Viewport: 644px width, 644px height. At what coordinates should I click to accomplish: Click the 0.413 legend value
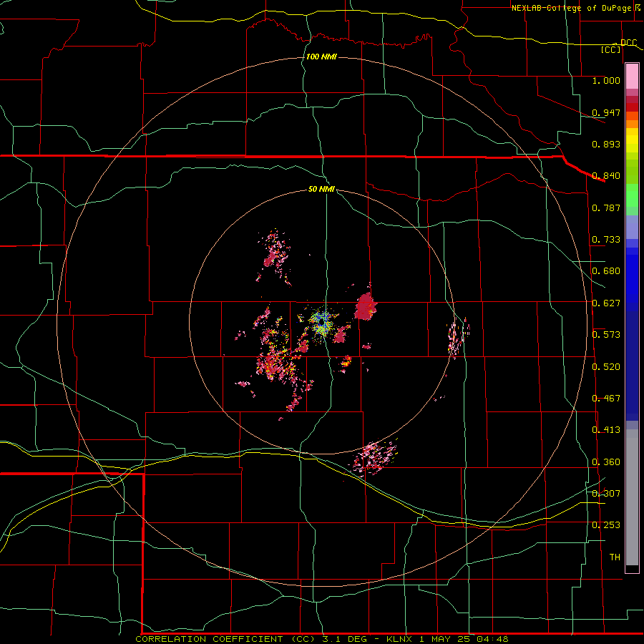(x=606, y=430)
